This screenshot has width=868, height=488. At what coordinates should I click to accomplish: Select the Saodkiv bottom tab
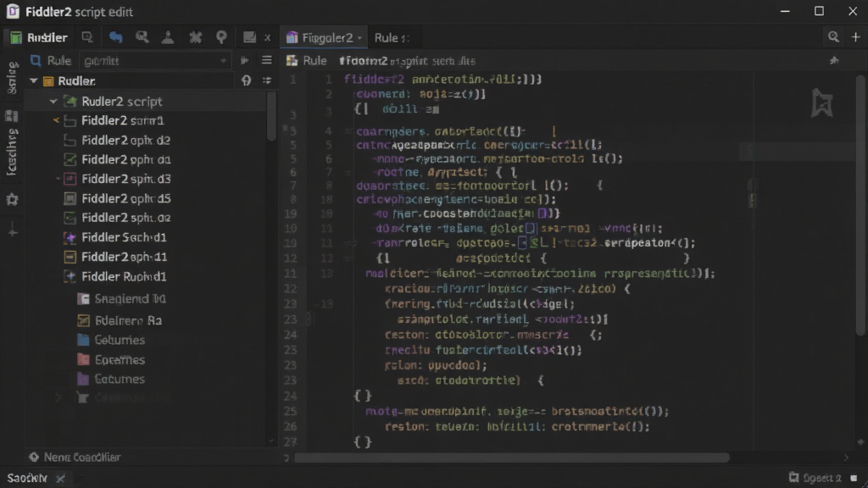[x=27, y=478]
